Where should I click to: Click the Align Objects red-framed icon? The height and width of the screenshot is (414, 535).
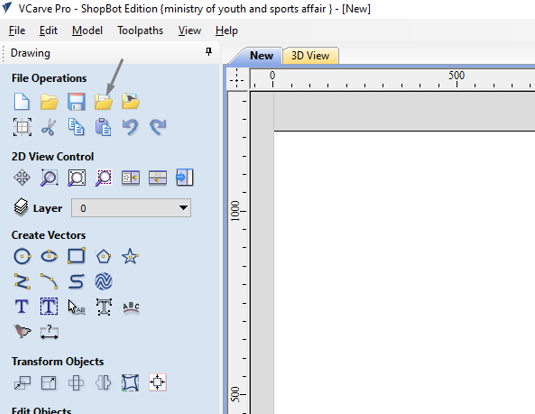158,382
